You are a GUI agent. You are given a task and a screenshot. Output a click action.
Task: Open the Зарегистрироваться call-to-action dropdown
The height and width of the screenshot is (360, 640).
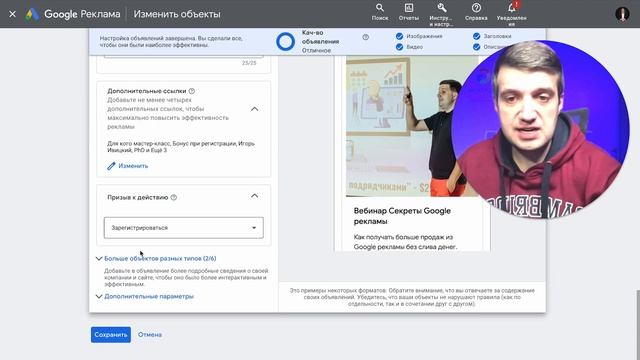click(x=184, y=228)
